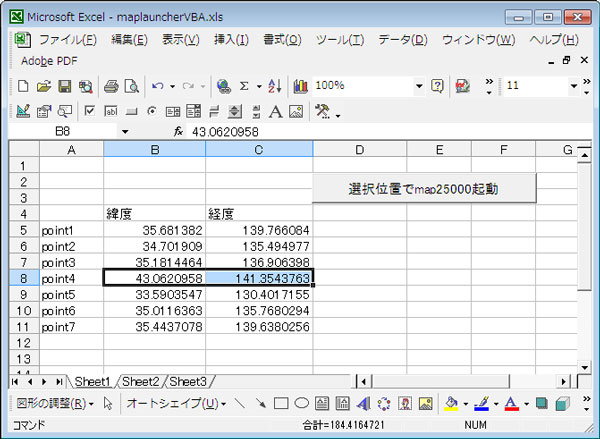Open the 挿入(I) menu
The height and width of the screenshot is (439, 600).
coord(231,39)
